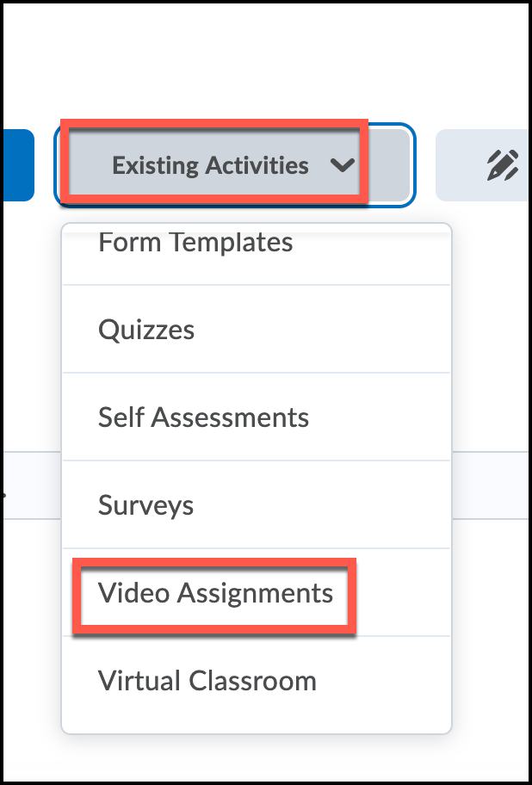Open the Existing Activities dropdown button
This screenshot has width=532, height=785.
tap(235, 165)
